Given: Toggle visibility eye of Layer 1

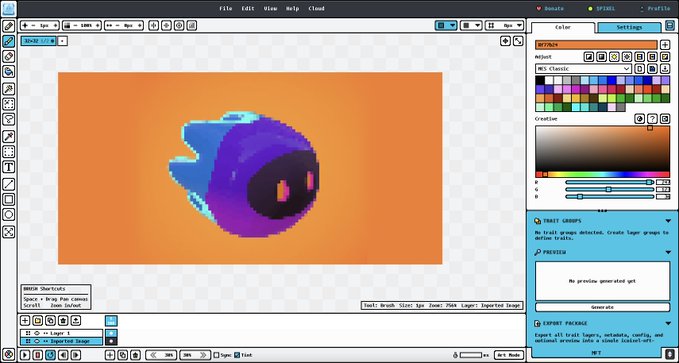Looking at the screenshot, I should coord(37,333).
